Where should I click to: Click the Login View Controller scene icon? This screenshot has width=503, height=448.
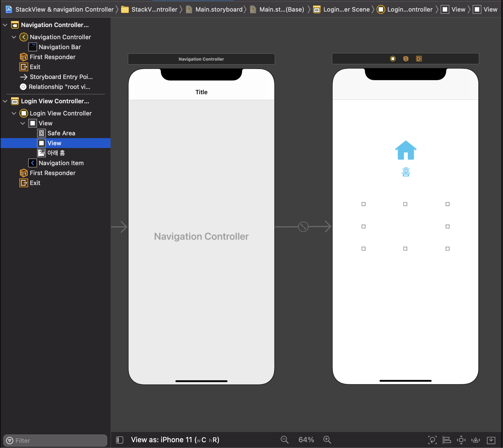tap(15, 101)
